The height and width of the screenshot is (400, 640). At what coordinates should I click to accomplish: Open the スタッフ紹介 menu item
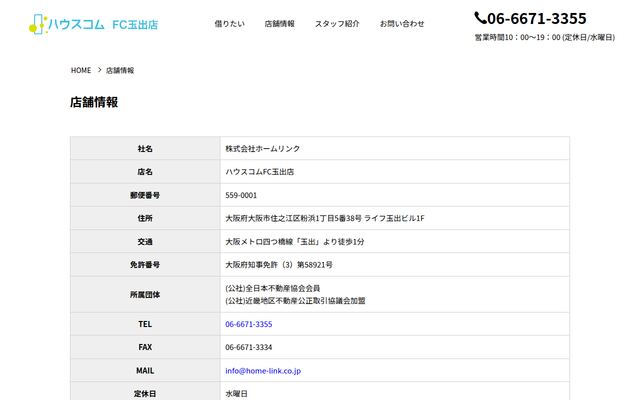click(337, 24)
